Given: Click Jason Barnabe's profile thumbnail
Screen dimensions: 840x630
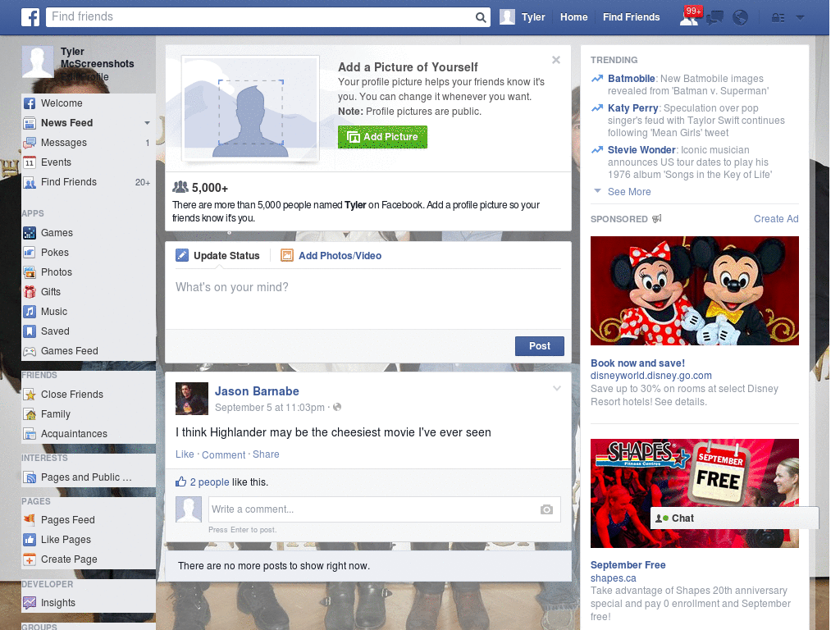Looking at the screenshot, I should [x=192, y=399].
